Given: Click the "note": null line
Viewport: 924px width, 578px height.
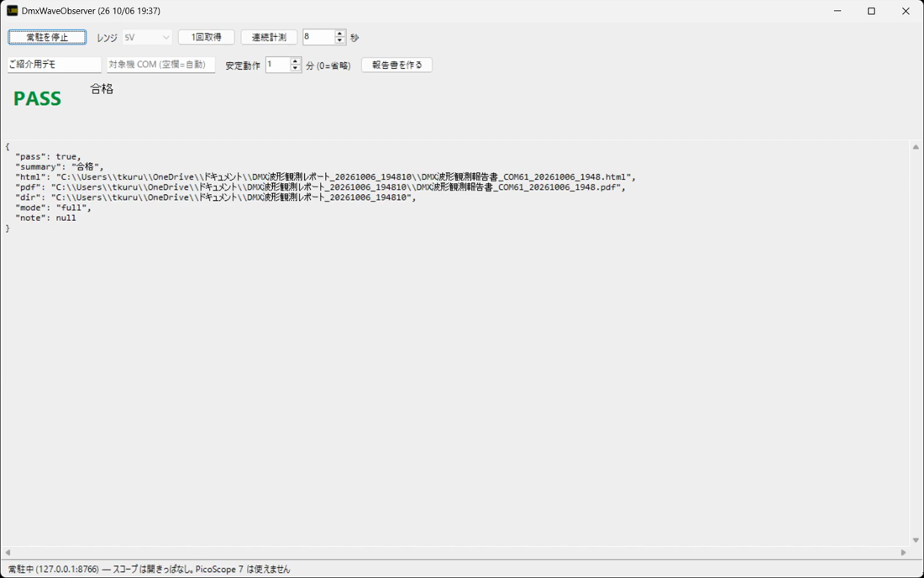Looking at the screenshot, I should (46, 218).
